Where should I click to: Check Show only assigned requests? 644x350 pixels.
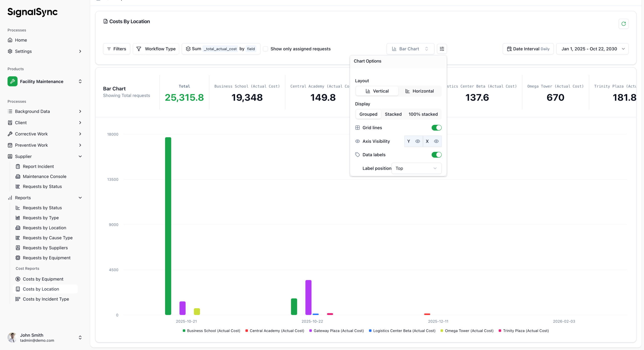pyautogui.click(x=265, y=49)
